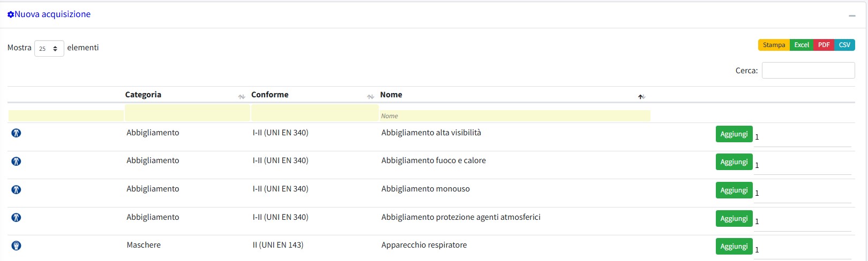Click the mask icon for Apparecchio respiratore
This screenshot has height=261, width=868.
(x=16, y=245)
